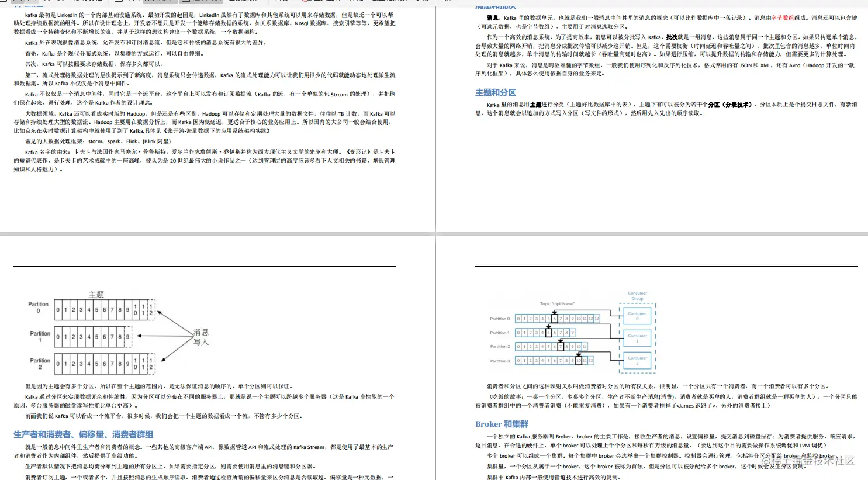Click the small page icon beside the layout options
Viewport: 868px width, 480px height.
click(x=119, y=2)
